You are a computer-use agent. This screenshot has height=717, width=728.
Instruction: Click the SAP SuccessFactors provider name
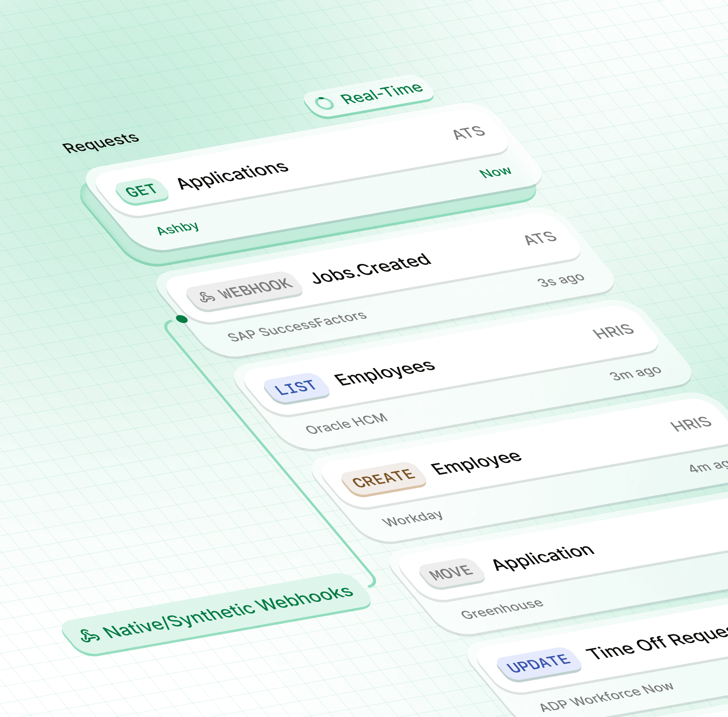click(x=297, y=326)
